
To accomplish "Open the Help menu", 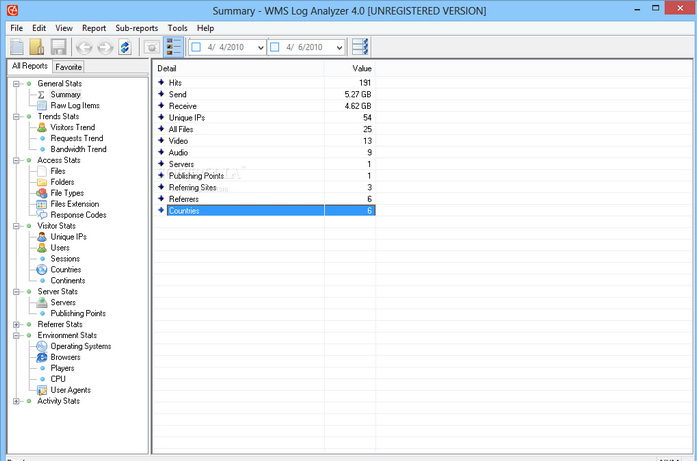I will pos(205,28).
